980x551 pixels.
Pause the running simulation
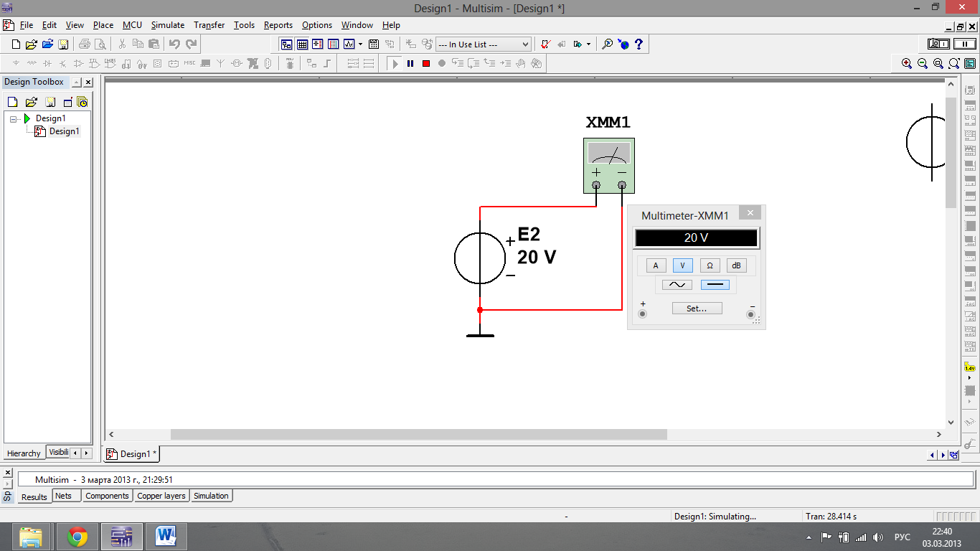tap(410, 63)
